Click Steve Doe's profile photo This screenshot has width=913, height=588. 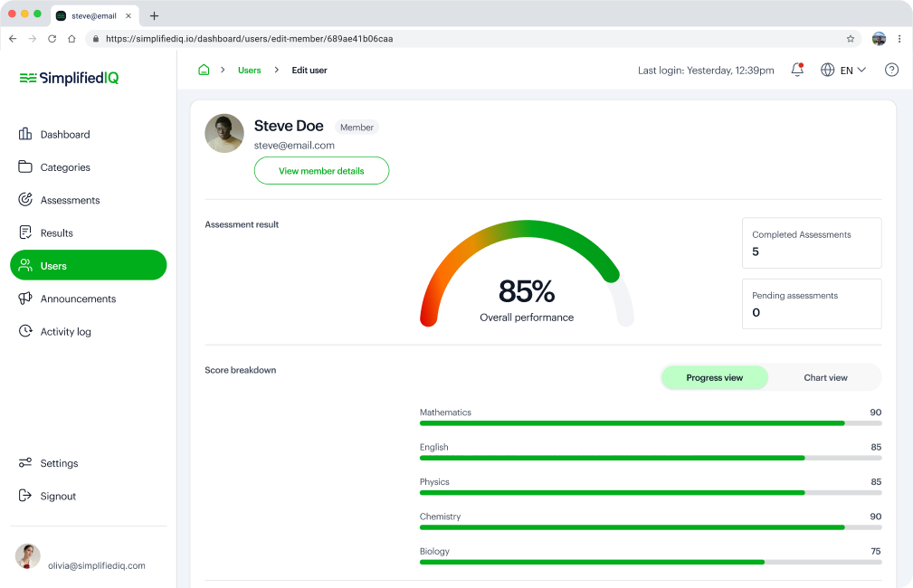(224, 133)
